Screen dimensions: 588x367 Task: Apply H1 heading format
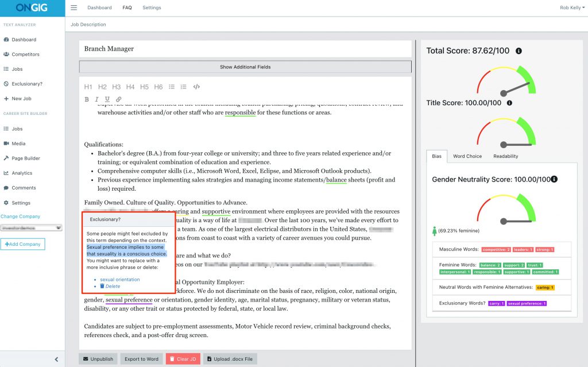coord(88,87)
